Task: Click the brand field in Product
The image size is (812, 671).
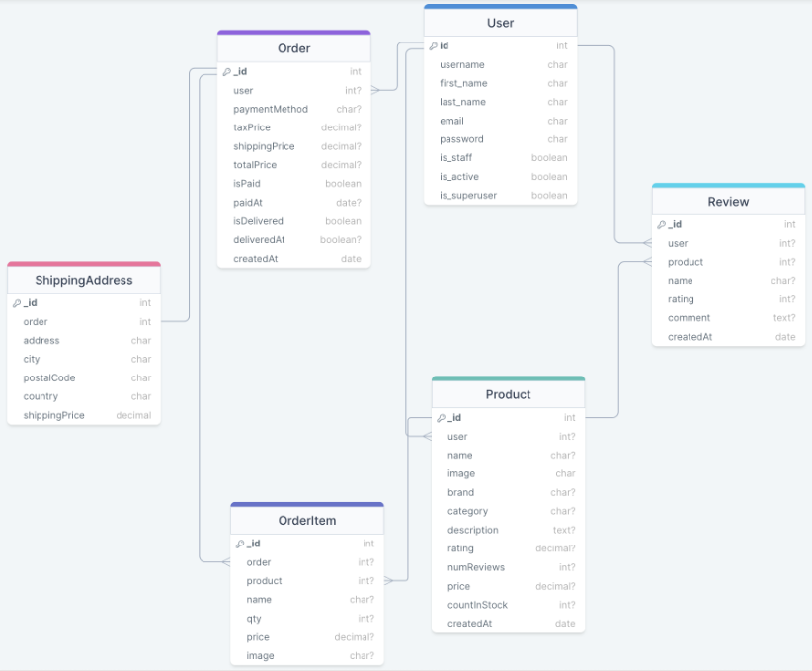Action: [508, 492]
